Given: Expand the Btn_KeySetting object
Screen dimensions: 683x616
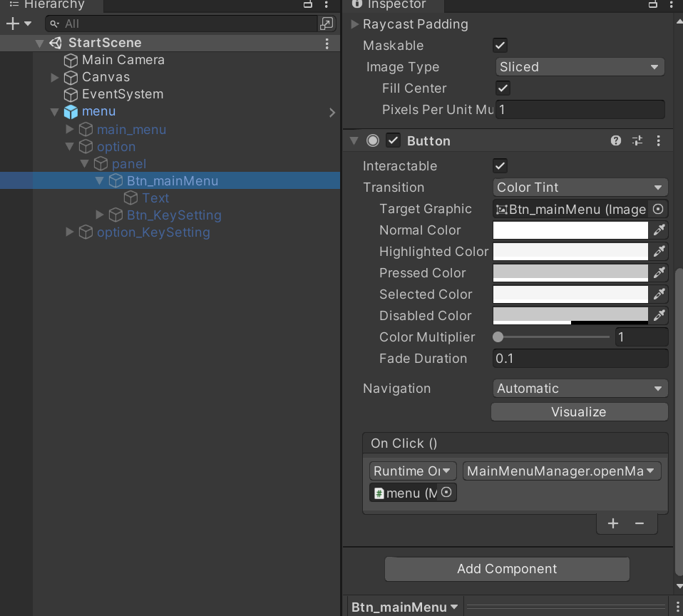Looking at the screenshot, I should point(99,215).
